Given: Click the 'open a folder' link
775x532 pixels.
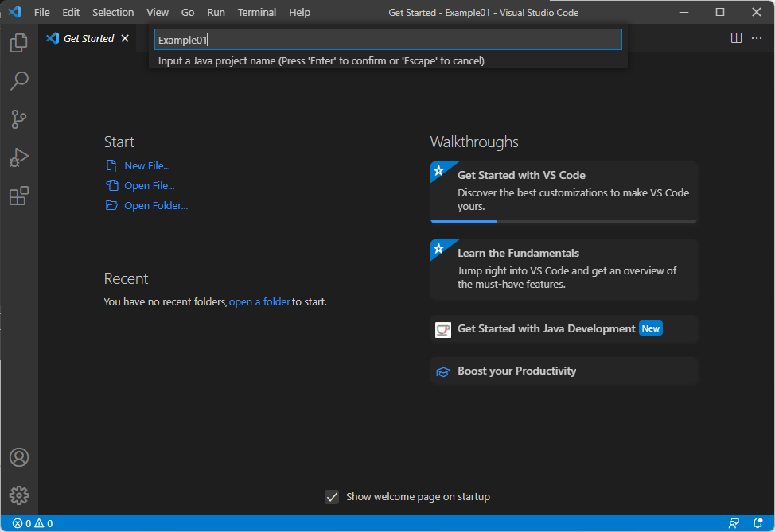Looking at the screenshot, I should 259,302.
